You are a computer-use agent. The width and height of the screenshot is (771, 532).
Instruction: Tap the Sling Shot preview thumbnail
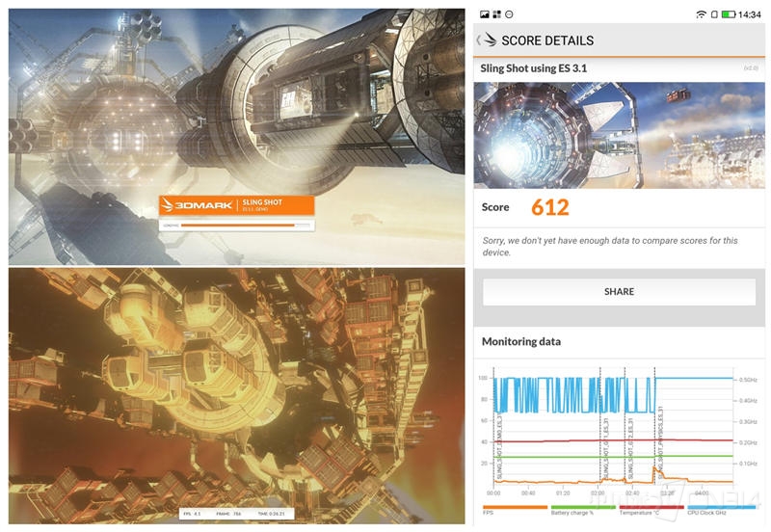coord(619,135)
